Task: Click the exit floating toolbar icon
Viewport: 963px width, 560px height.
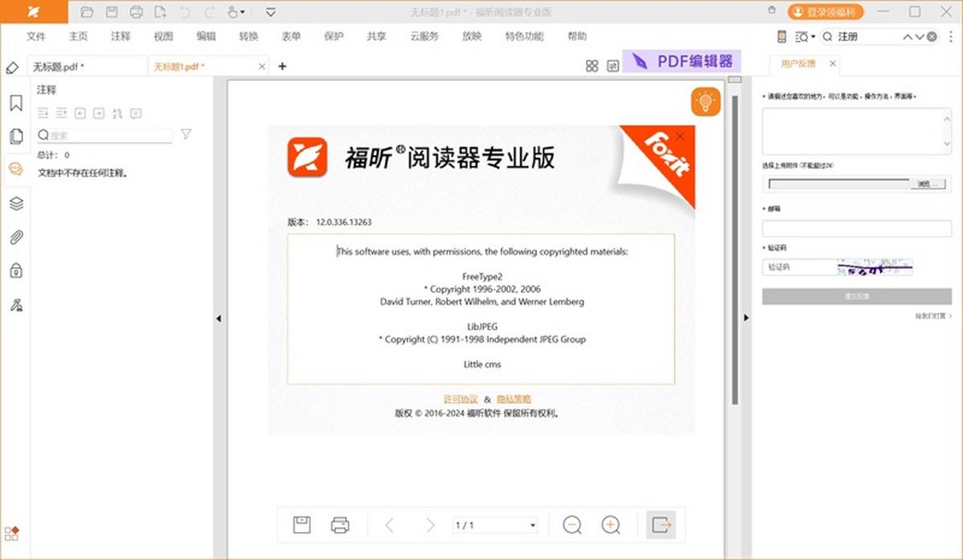Action: point(660,525)
